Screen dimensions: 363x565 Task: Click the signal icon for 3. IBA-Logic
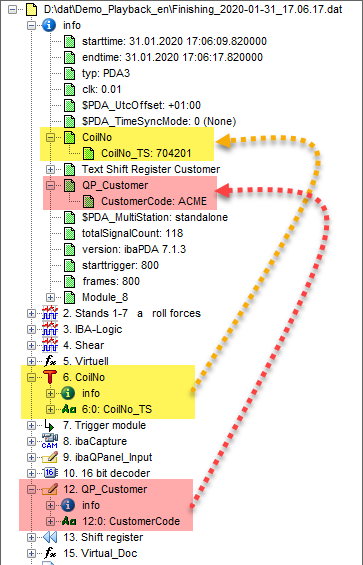pos(50,329)
